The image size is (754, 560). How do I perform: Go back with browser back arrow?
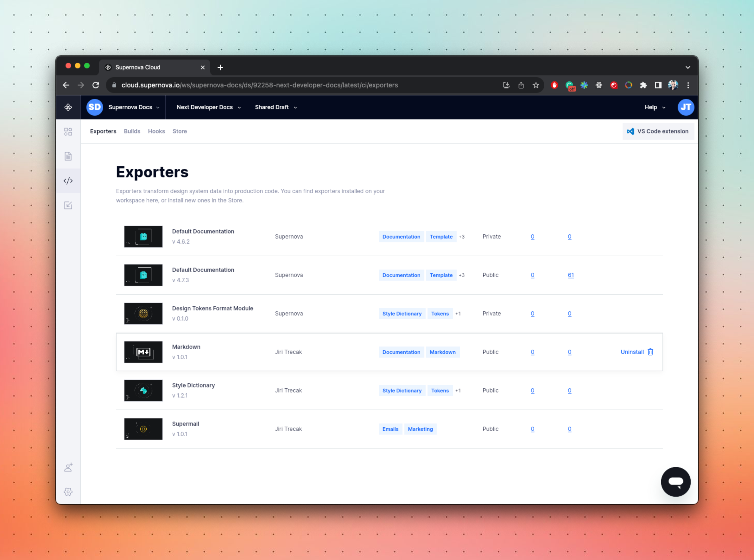click(x=66, y=85)
